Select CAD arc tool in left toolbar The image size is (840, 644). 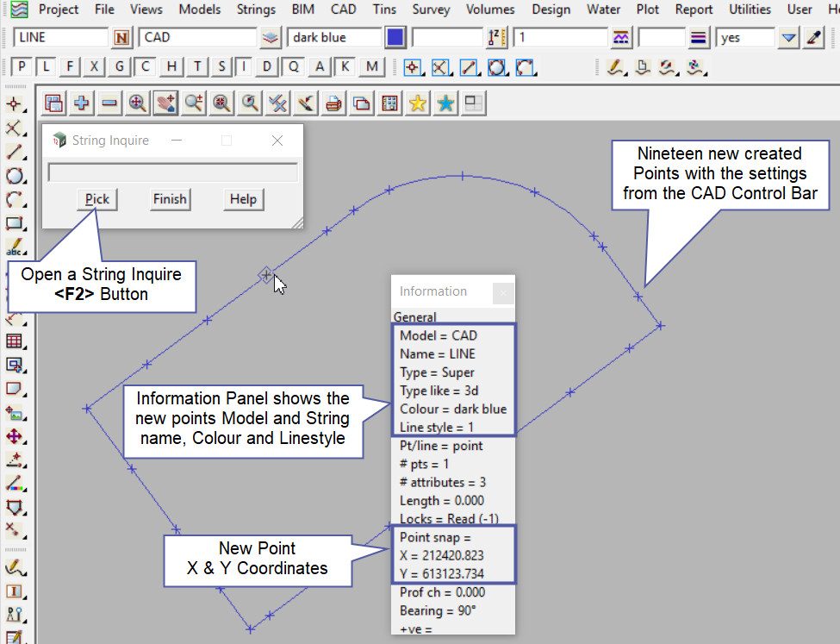click(15, 199)
